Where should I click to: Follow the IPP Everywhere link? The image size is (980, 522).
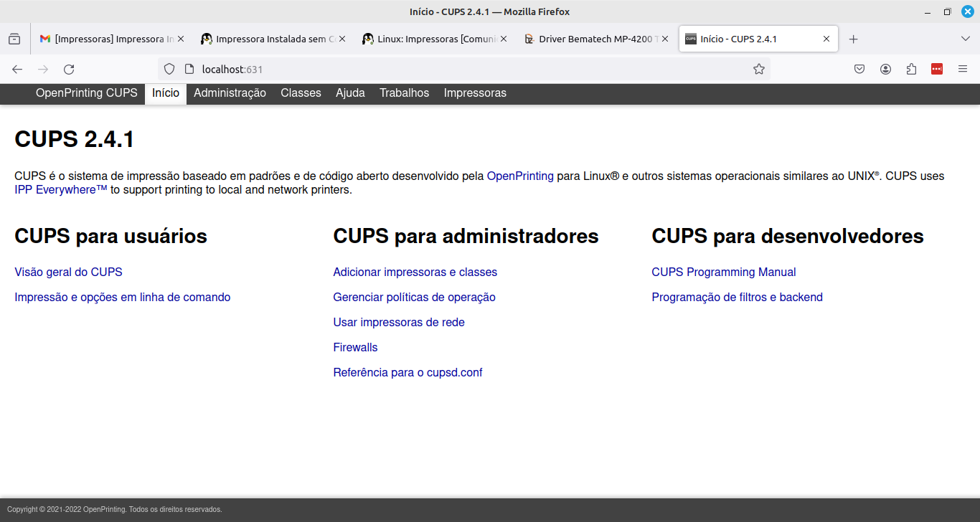tap(61, 190)
